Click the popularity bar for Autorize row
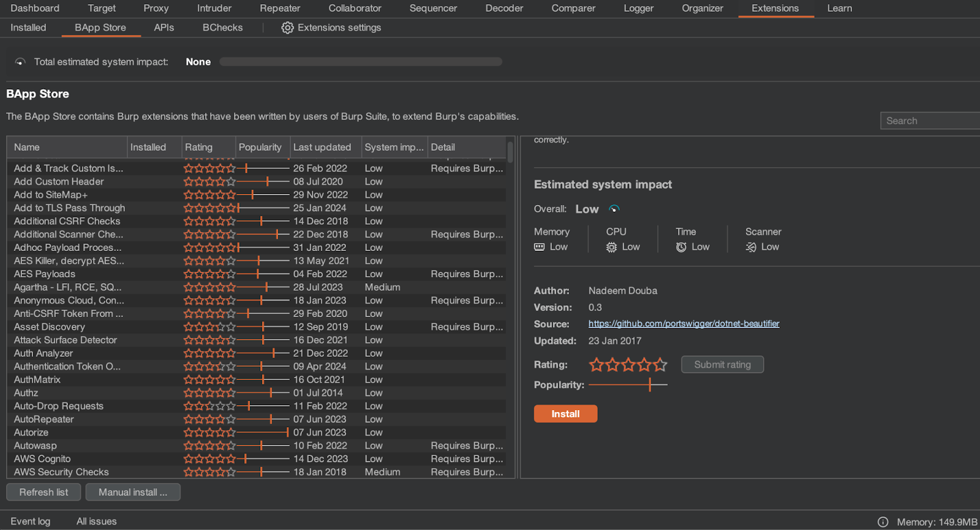The image size is (980, 530). point(263,433)
